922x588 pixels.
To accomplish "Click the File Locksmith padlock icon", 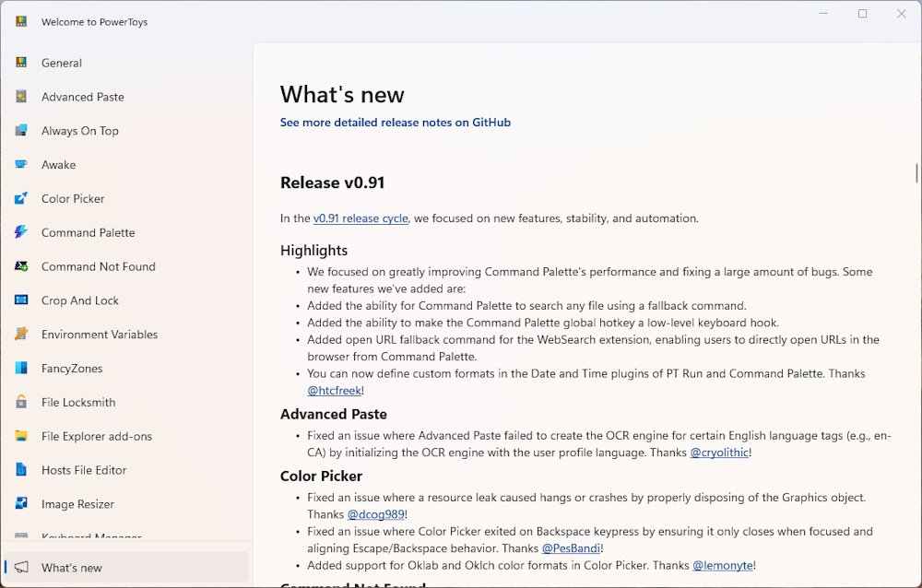I will (x=21, y=402).
